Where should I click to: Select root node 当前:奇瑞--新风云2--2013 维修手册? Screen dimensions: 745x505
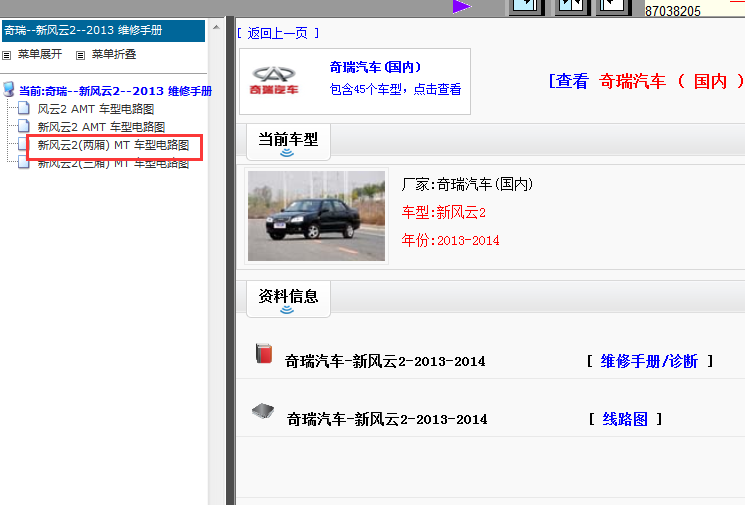click(115, 91)
